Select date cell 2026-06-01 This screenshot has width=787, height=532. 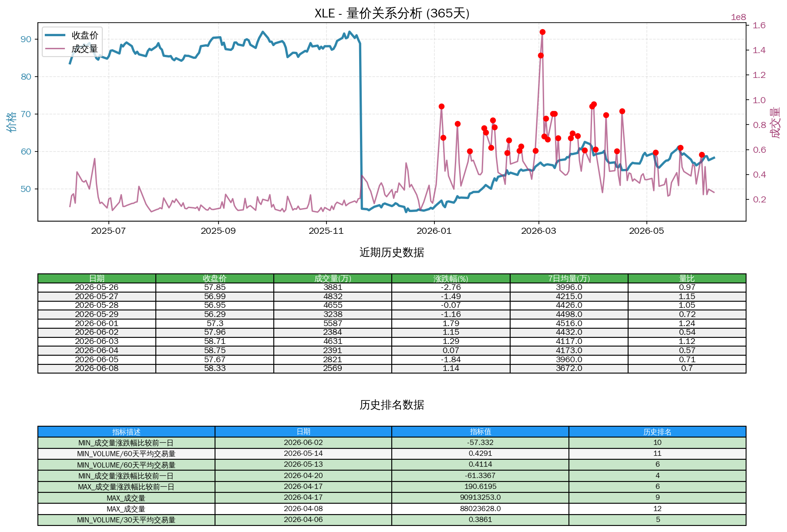(97, 323)
